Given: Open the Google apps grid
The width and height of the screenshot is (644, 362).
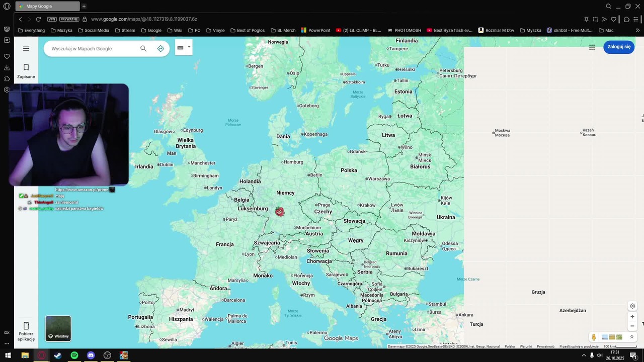Looking at the screenshot, I should coord(592,47).
